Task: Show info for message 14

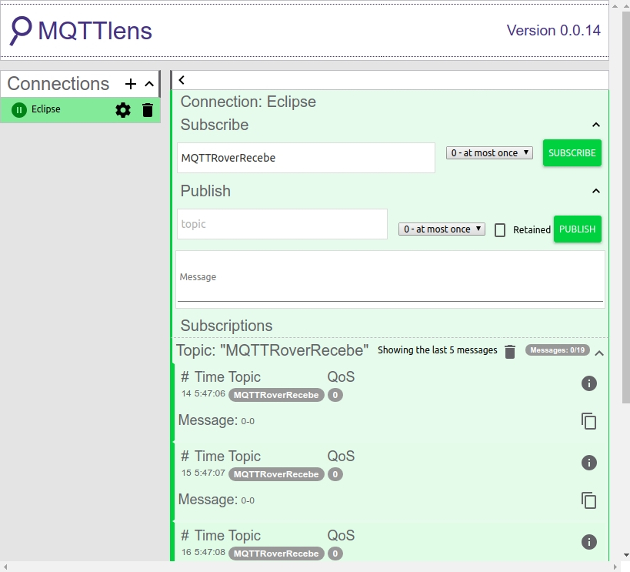Action: tap(589, 383)
